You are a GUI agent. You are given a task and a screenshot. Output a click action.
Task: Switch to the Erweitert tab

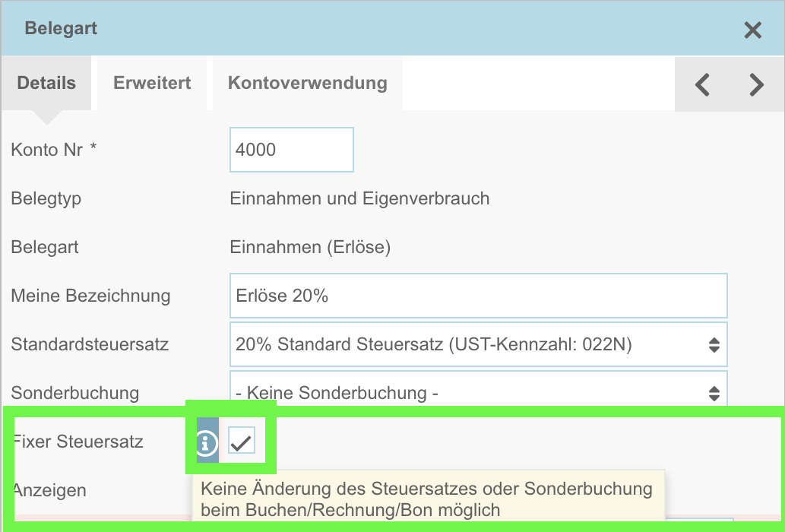[x=152, y=83]
